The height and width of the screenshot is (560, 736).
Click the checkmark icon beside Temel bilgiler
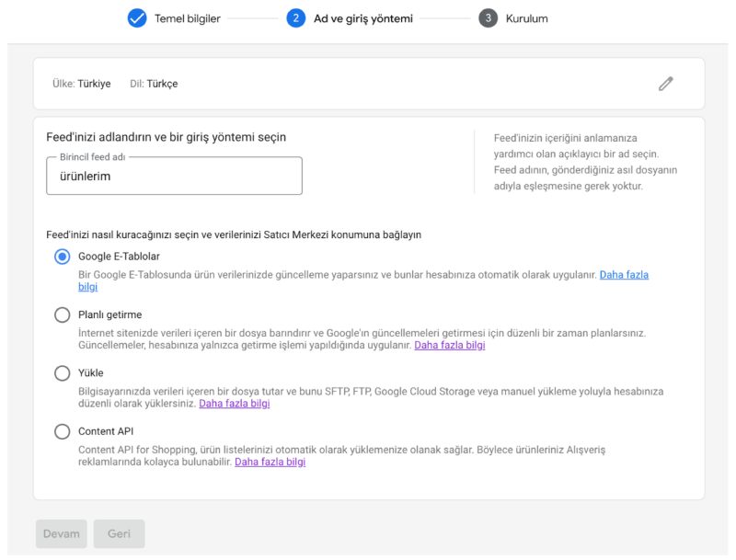[x=137, y=18]
